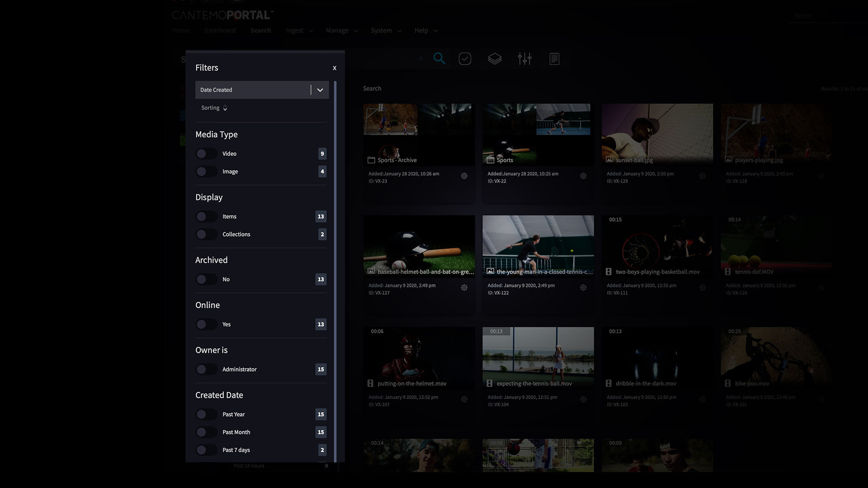
Task: Toggle the Video media type filter
Action: tap(206, 154)
